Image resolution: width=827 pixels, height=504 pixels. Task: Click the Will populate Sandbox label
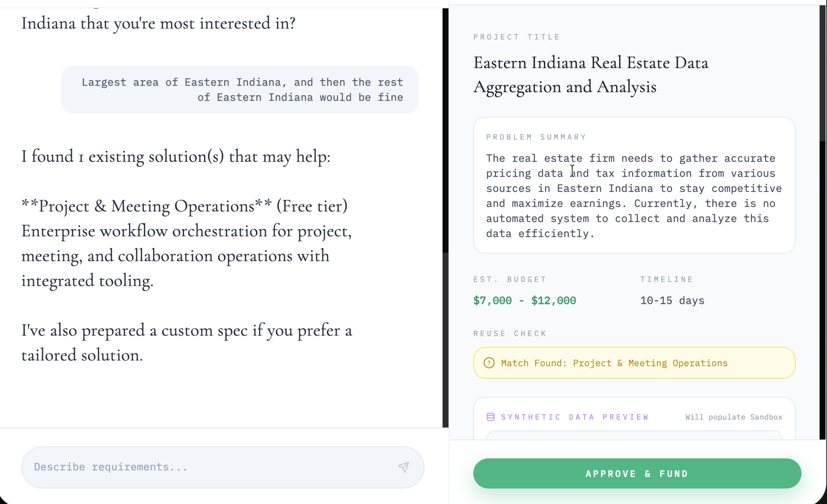coord(733,417)
